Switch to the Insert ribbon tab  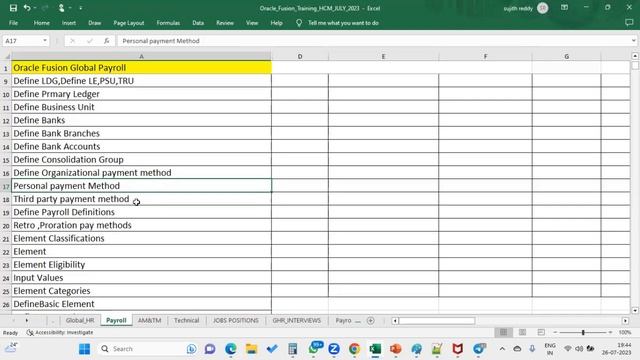69,23
